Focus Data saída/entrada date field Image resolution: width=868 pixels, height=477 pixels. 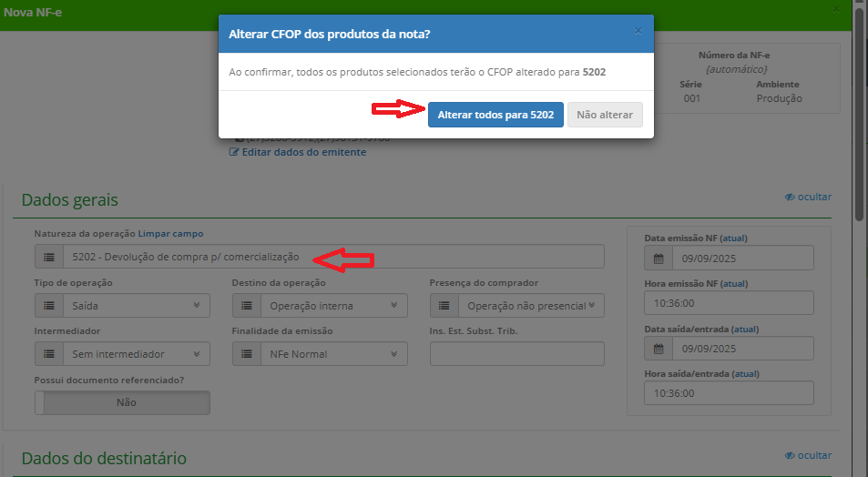(x=743, y=349)
